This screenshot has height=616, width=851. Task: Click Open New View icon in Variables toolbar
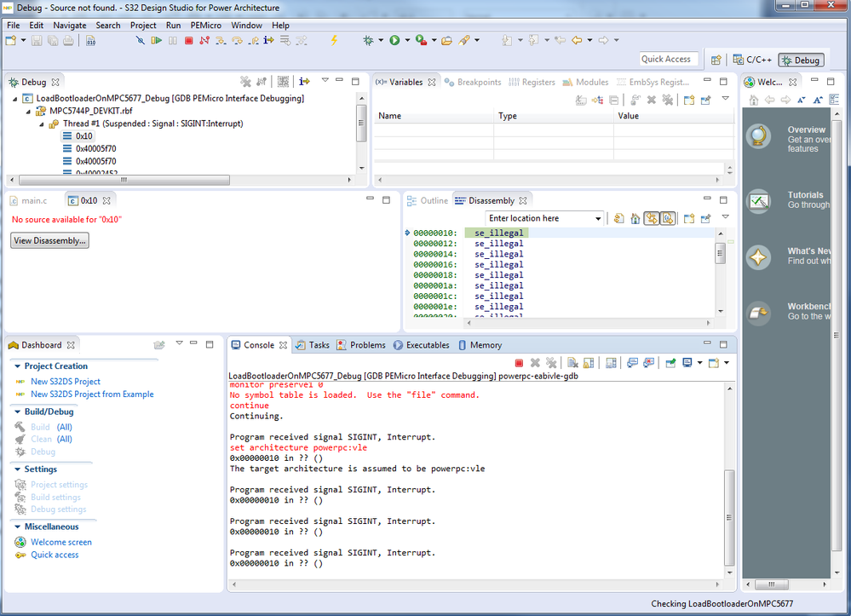(x=689, y=100)
